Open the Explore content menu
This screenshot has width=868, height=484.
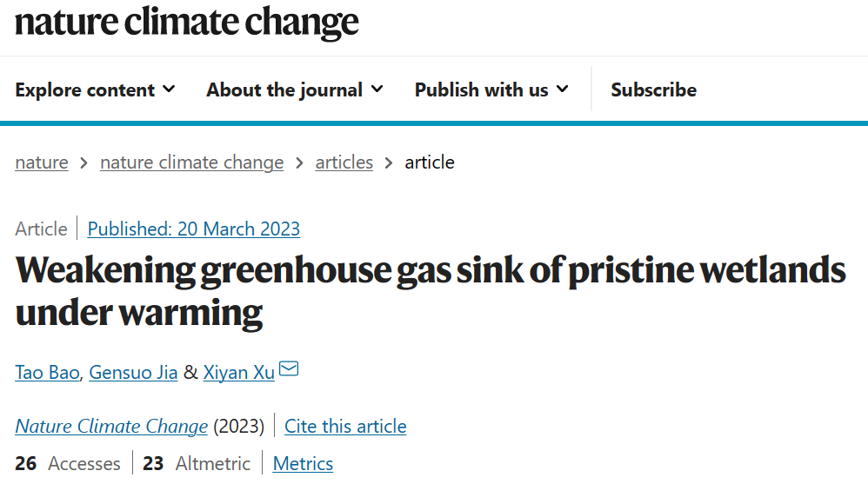click(95, 90)
